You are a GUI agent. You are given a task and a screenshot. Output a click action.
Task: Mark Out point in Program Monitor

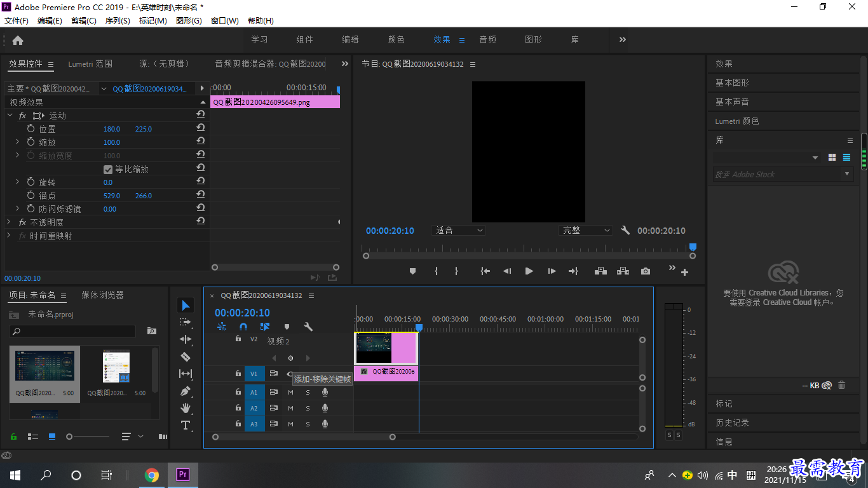[x=456, y=271]
